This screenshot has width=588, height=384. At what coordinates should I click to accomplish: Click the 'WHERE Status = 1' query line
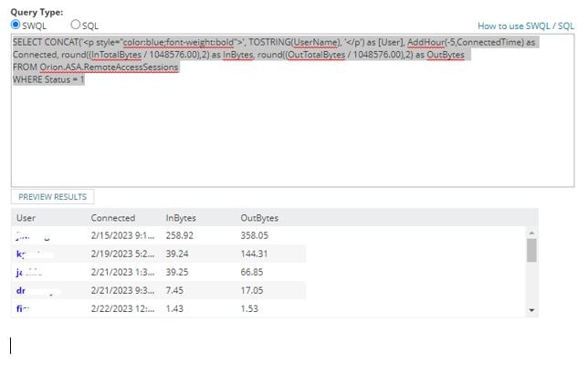pos(48,79)
